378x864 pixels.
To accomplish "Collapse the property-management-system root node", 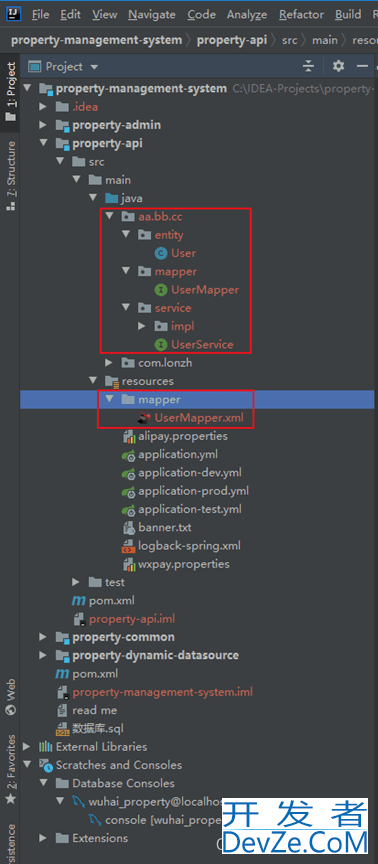I will 26,88.
